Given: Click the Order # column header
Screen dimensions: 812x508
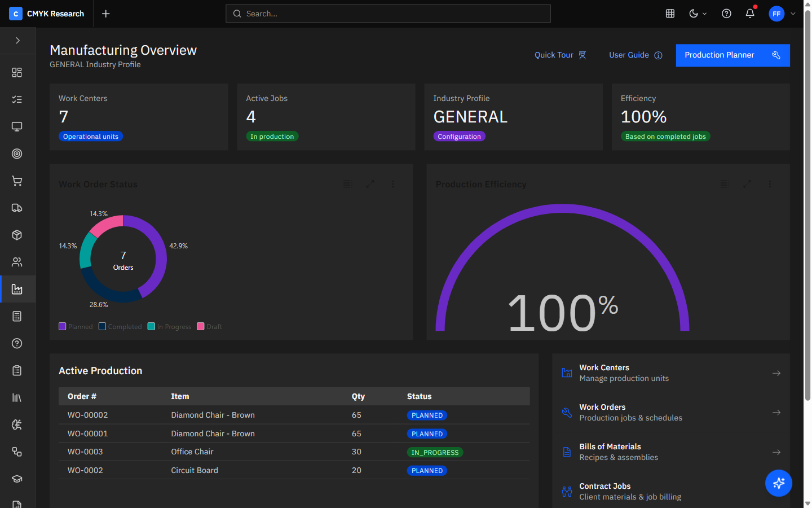Looking at the screenshot, I should (82, 396).
